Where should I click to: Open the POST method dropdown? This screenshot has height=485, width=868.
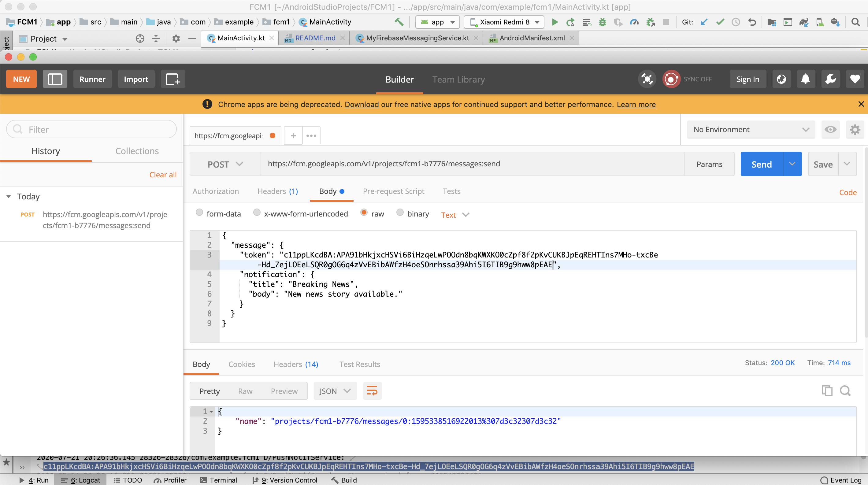pyautogui.click(x=225, y=164)
